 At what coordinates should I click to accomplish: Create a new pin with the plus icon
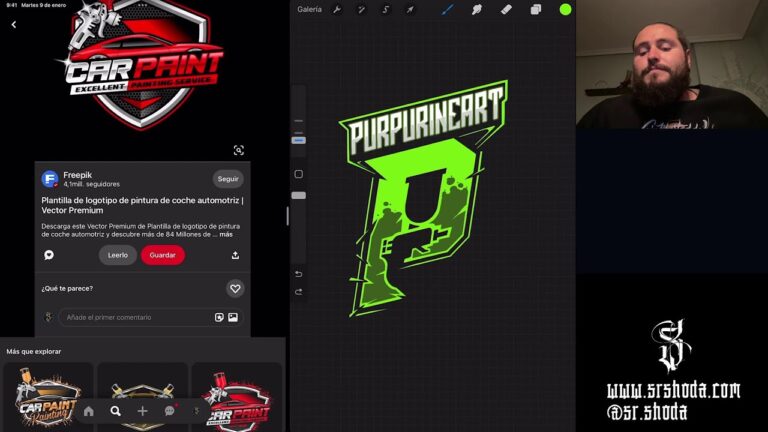coord(143,411)
